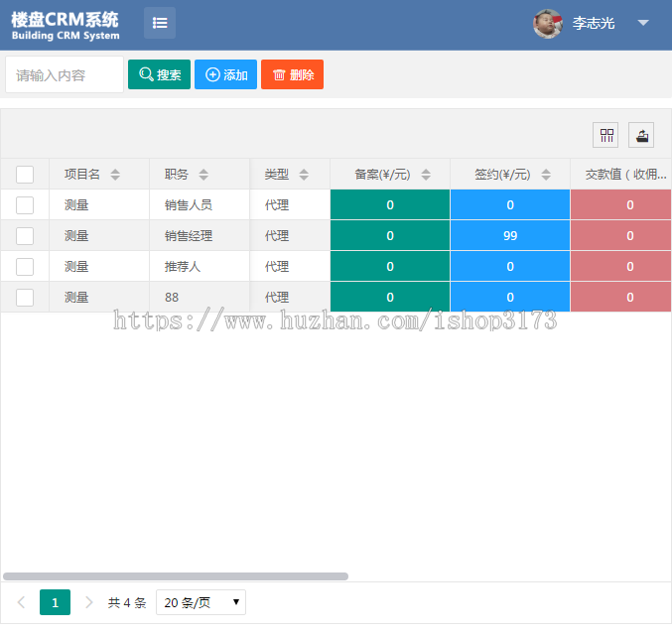The width and height of the screenshot is (672, 635).
Task: Sort by 类型 column arrows
Action: [304, 175]
